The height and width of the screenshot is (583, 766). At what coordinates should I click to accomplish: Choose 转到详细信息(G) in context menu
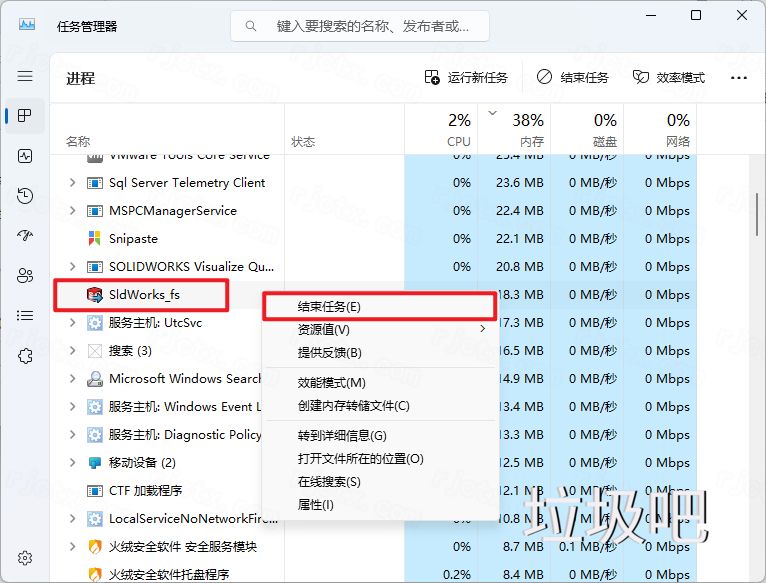click(x=380, y=435)
